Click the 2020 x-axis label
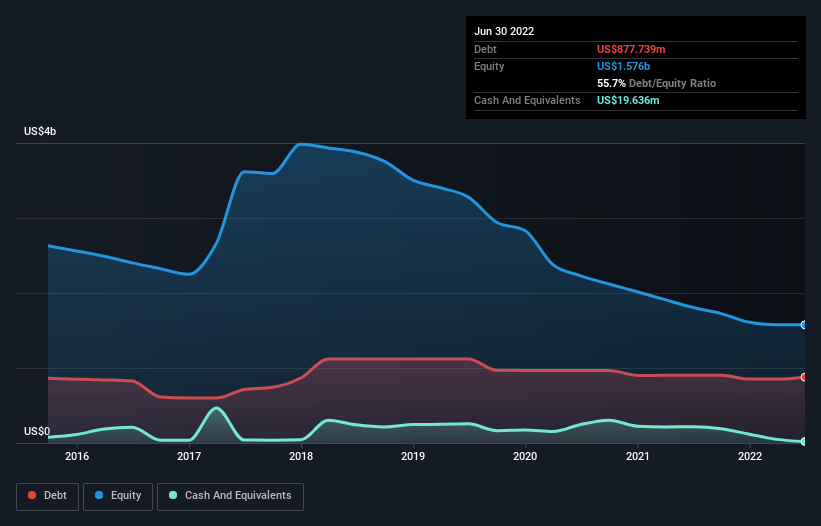821x526 pixels. click(x=525, y=456)
